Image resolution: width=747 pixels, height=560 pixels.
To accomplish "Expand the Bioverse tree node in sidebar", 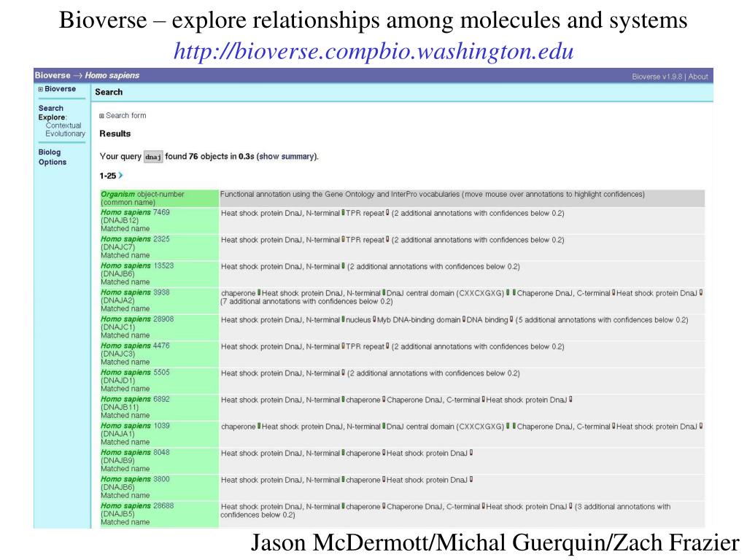I will pos(41,89).
